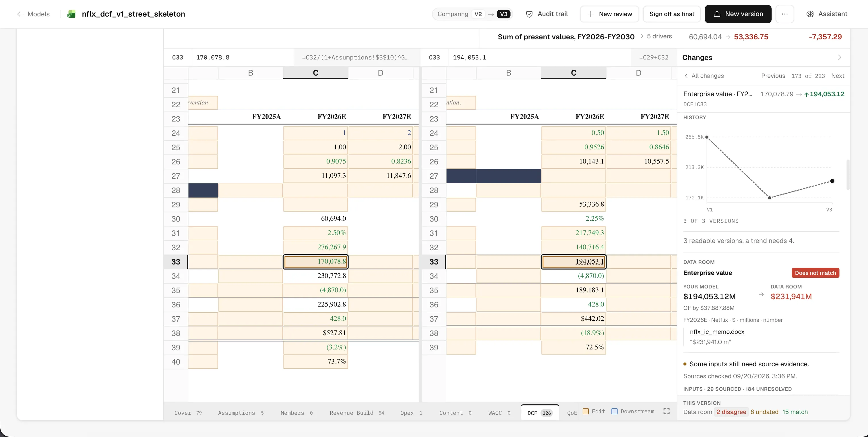868x437 pixels.
Task: Open the WACC sheet tab
Action: coord(499,413)
